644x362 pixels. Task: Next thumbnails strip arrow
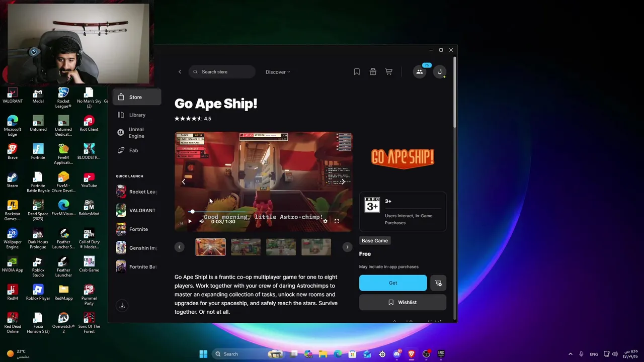pos(347,247)
